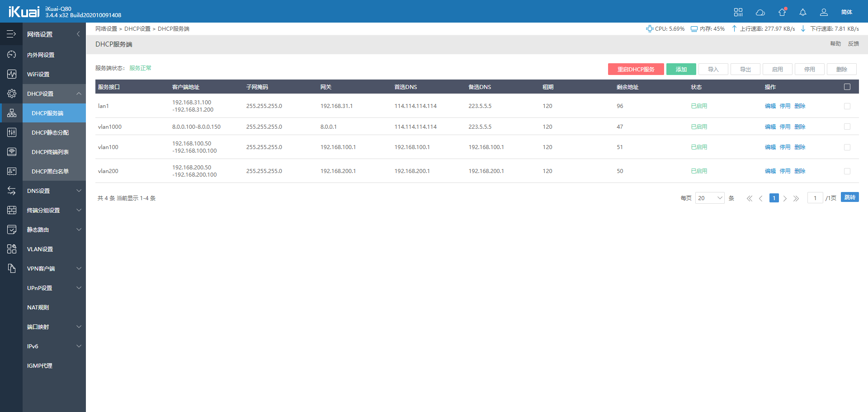Click the green 添加 button
Viewport: 868px width, 412px height.
point(681,69)
